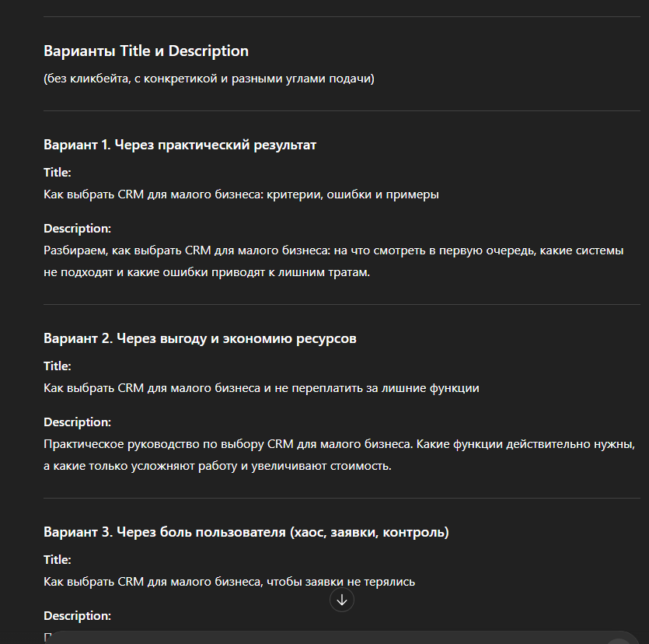Click the 'Title:' label under Вариант 1
This screenshot has height=644, width=649.
pyautogui.click(x=57, y=173)
